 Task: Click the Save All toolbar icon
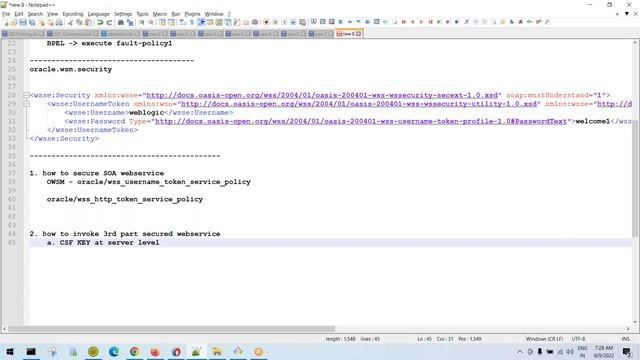[32, 22]
